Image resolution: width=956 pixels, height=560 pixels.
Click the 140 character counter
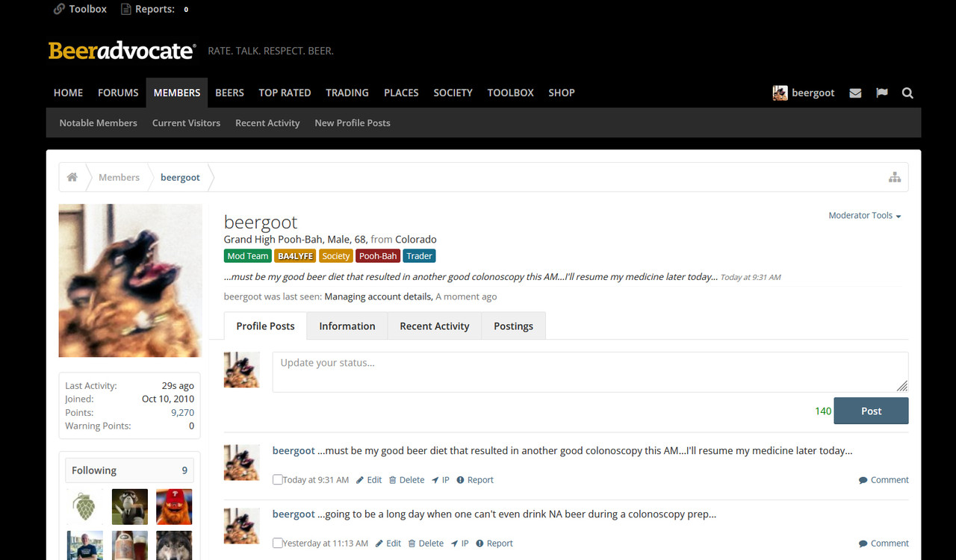click(823, 411)
